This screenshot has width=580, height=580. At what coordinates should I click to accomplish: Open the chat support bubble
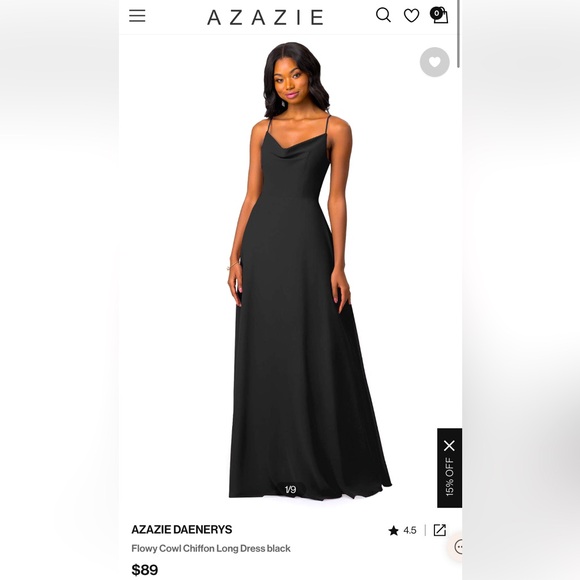pyautogui.click(x=458, y=547)
